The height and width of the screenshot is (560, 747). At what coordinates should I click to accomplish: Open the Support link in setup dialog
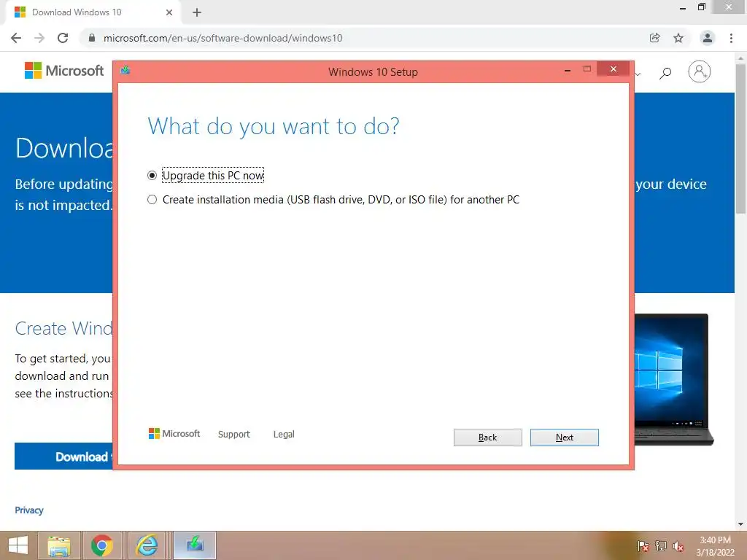click(x=234, y=435)
